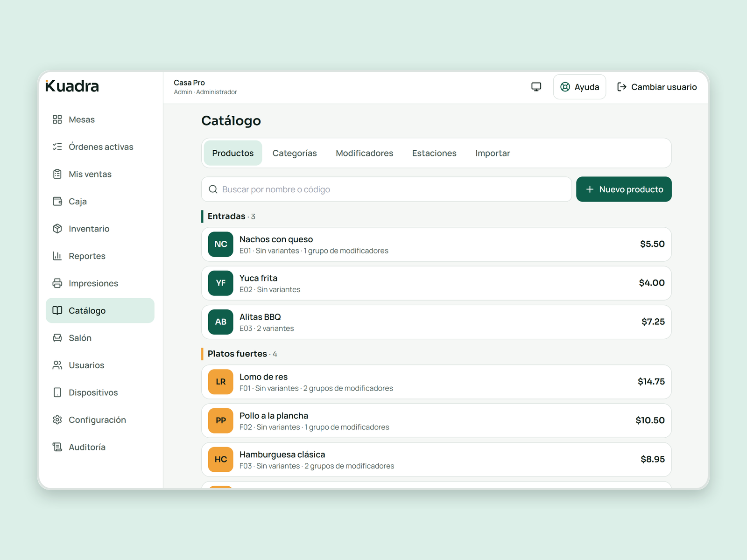Click the Usuarios people icon
The height and width of the screenshot is (560, 747).
click(x=57, y=365)
